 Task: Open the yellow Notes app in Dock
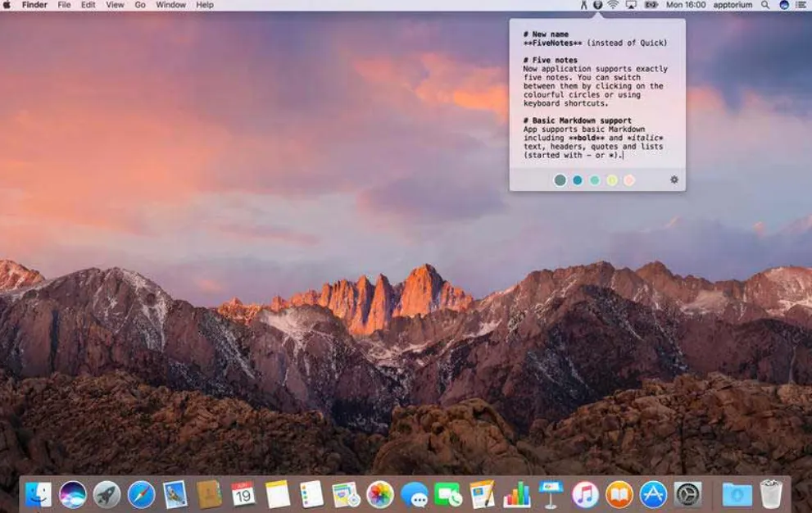pyautogui.click(x=278, y=494)
